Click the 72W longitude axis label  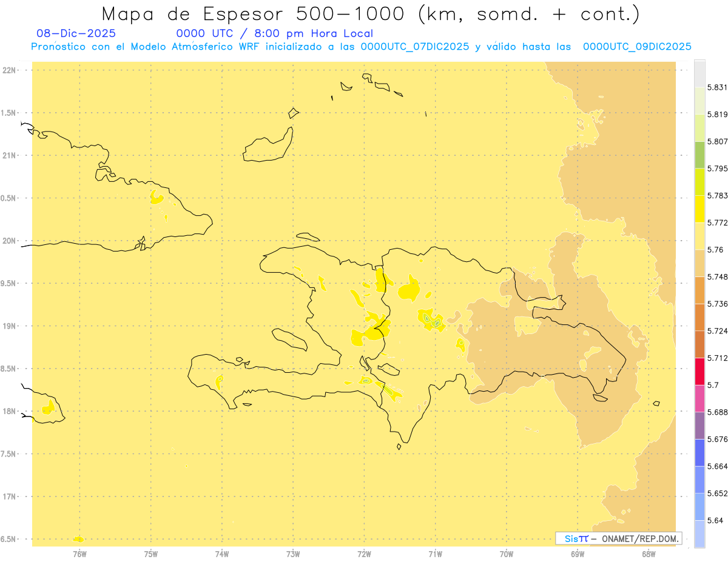[365, 554]
